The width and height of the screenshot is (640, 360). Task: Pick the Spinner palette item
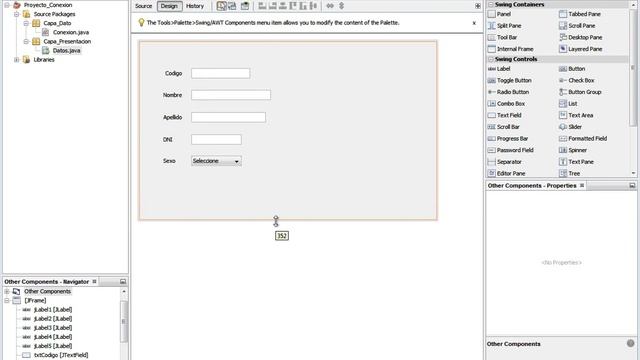pos(573,150)
